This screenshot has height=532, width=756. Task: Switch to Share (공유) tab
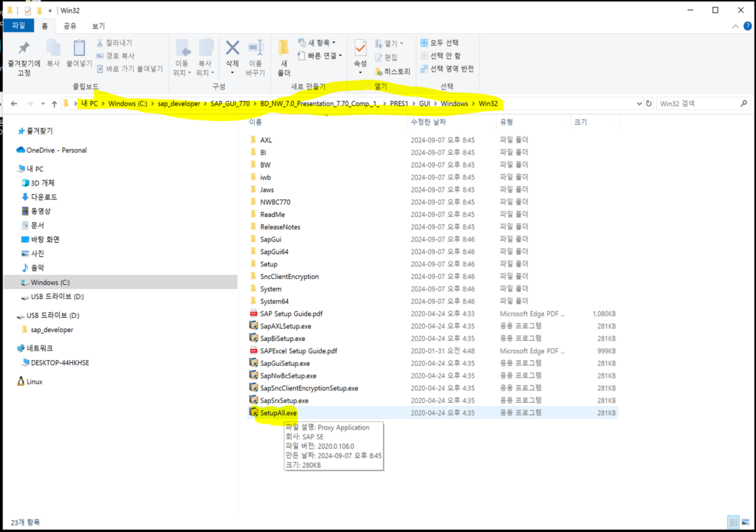[x=70, y=26]
